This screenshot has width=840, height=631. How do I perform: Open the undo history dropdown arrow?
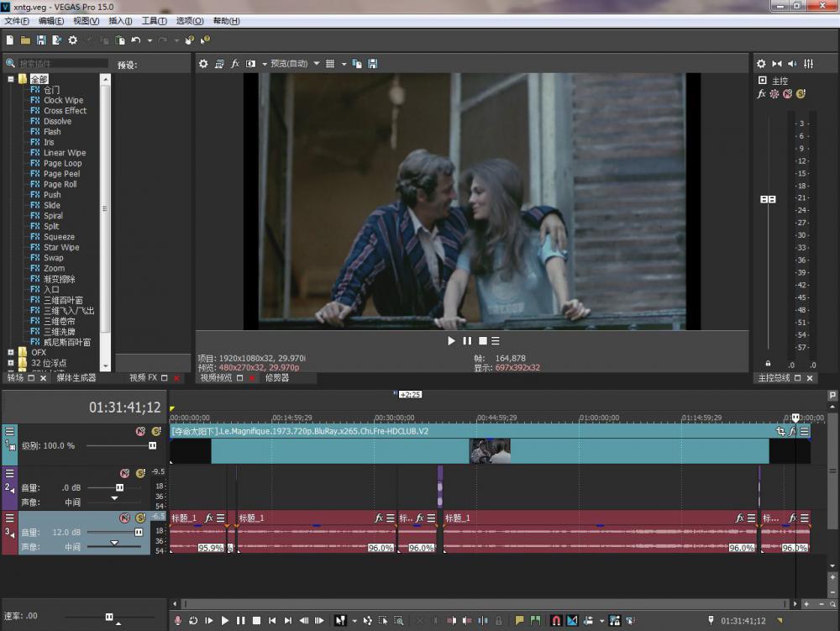pyautogui.click(x=150, y=40)
